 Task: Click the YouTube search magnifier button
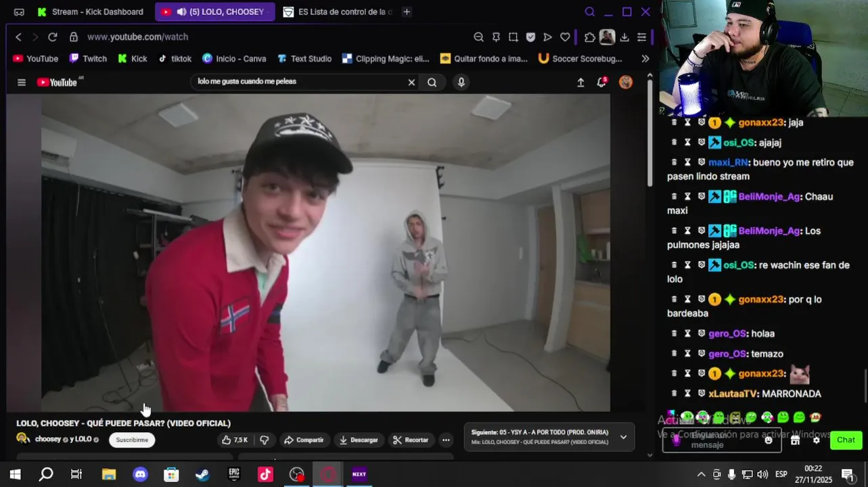[x=432, y=83]
